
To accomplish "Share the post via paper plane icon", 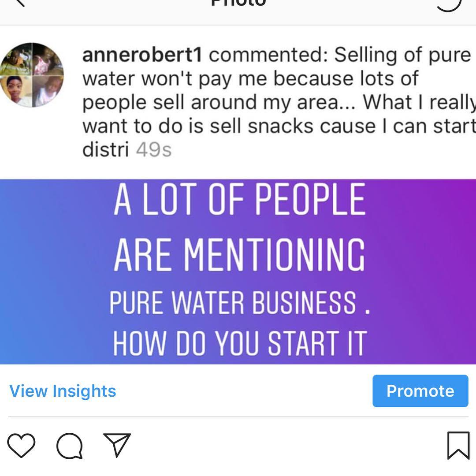I will [x=117, y=444].
